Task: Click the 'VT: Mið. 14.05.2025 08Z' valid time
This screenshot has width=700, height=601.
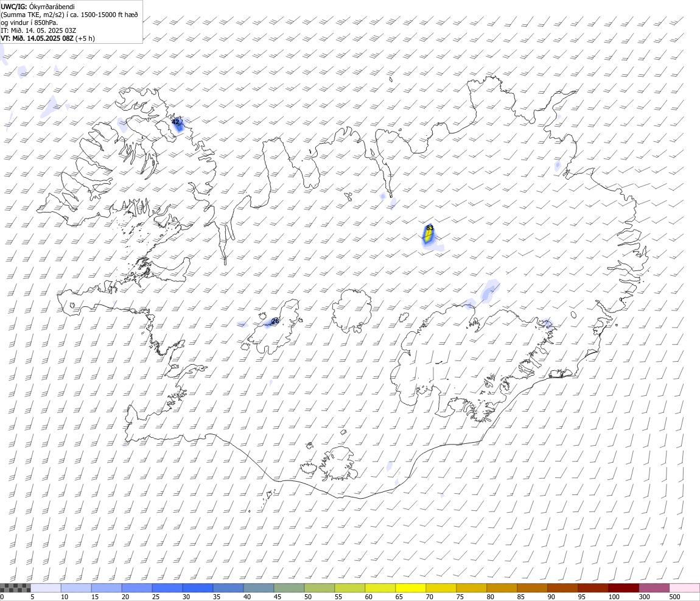Action: point(37,38)
